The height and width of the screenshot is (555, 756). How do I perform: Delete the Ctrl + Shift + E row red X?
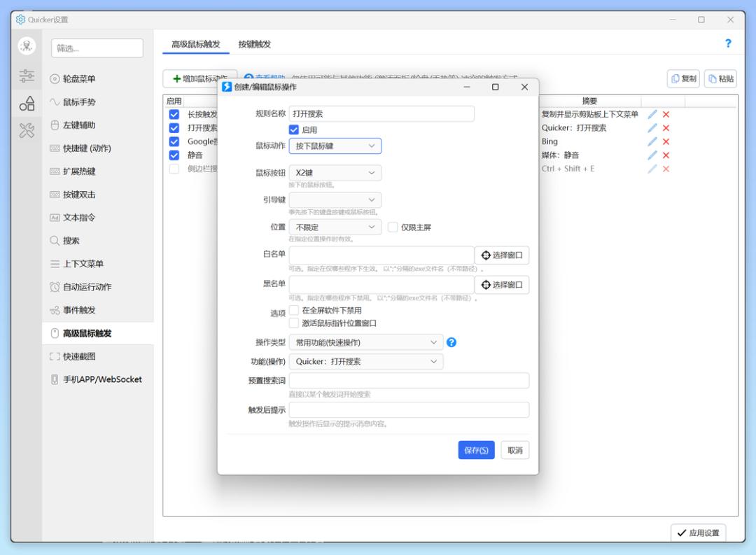(666, 169)
